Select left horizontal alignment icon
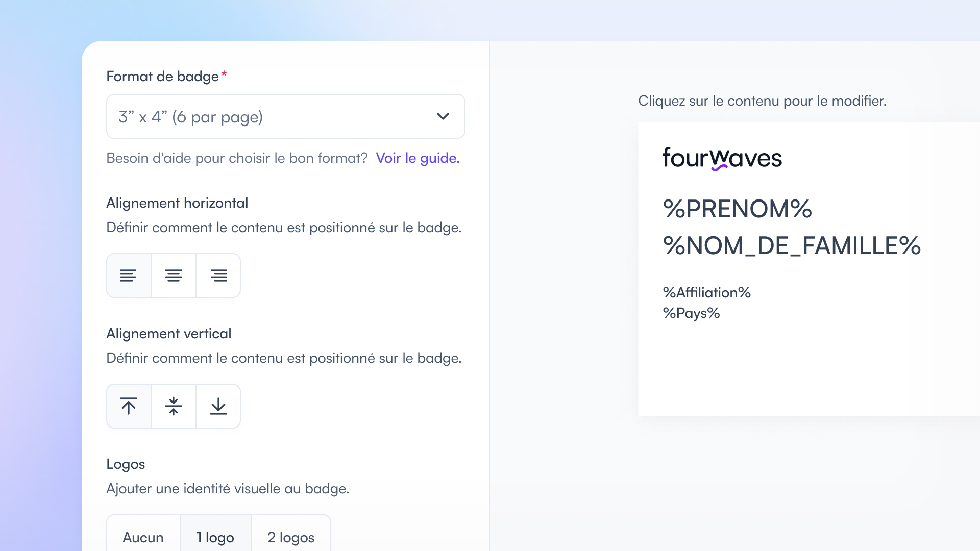980x551 pixels. tap(129, 275)
